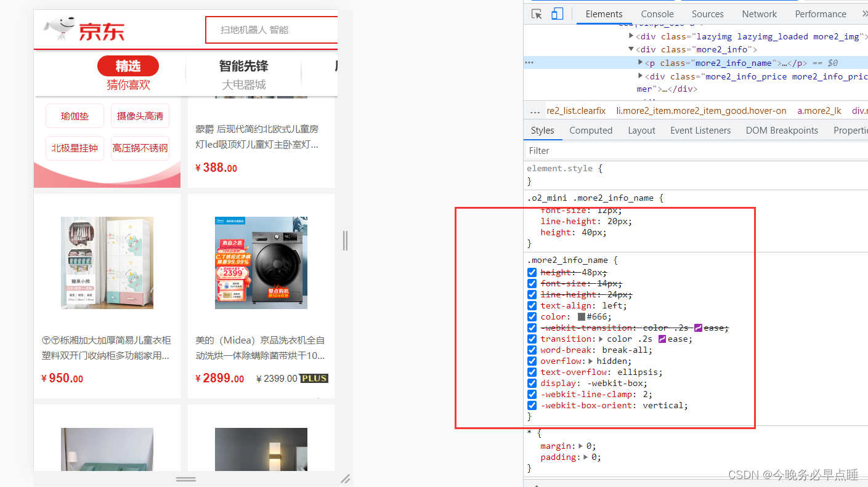The width and height of the screenshot is (868, 487).
Task: Click the 摄像头高清 tag button
Action: (x=140, y=116)
